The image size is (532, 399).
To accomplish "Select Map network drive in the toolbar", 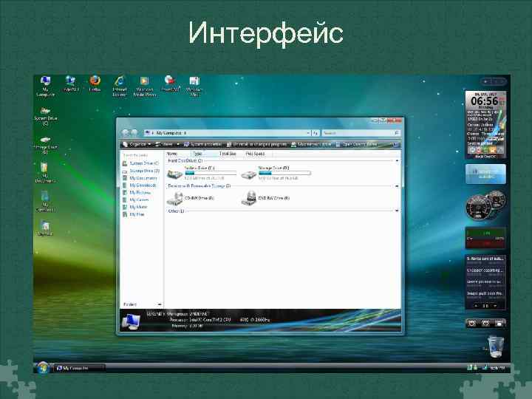I will coord(311,144).
